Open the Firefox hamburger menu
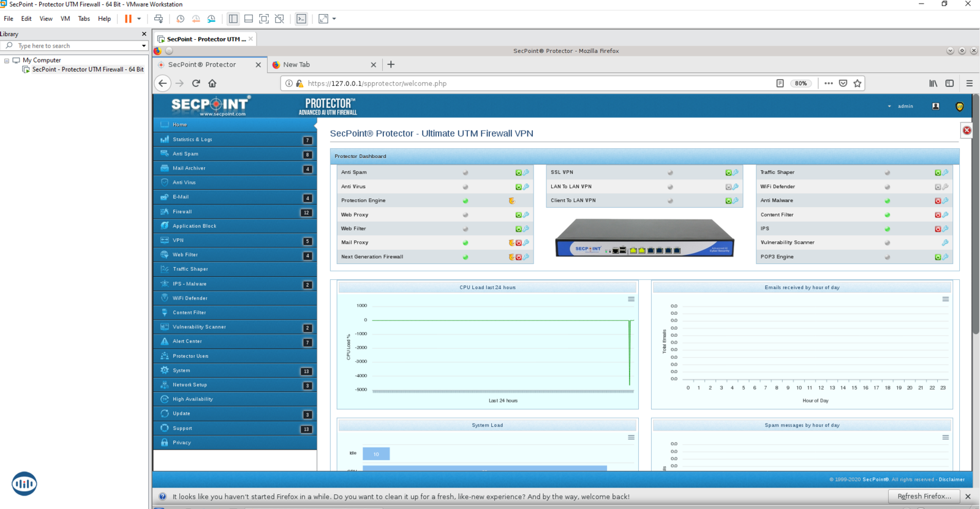Image resolution: width=980 pixels, height=509 pixels. coord(969,83)
